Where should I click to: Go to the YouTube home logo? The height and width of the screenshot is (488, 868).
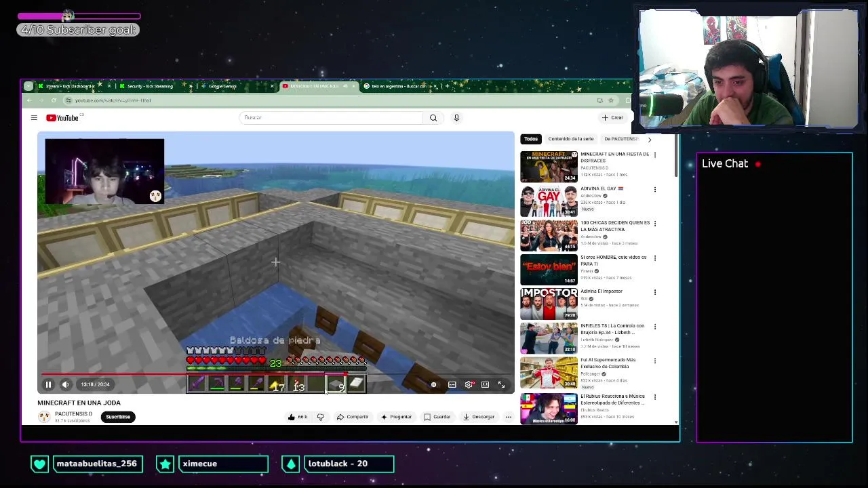pyautogui.click(x=62, y=118)
